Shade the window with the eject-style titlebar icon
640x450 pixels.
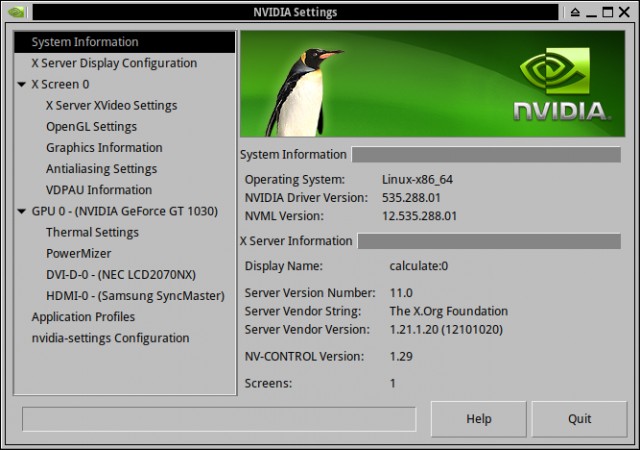pyautogui.click(x=575, y=12)
